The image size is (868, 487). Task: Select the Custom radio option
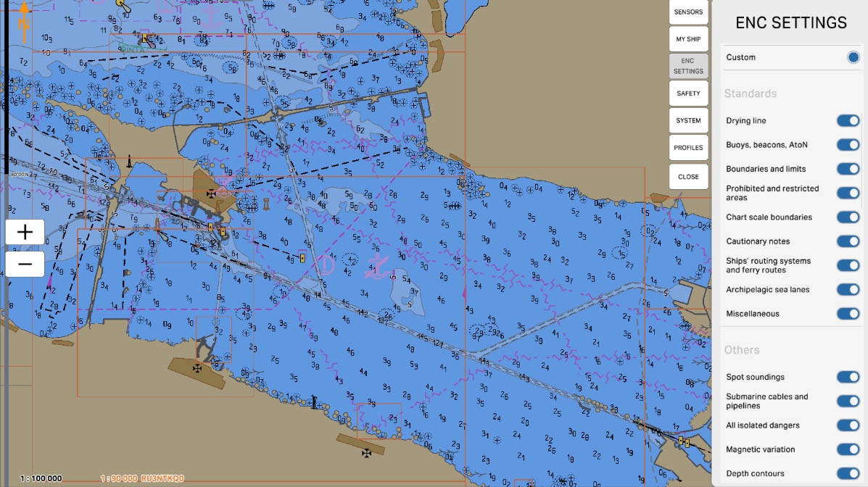(853, 57)
